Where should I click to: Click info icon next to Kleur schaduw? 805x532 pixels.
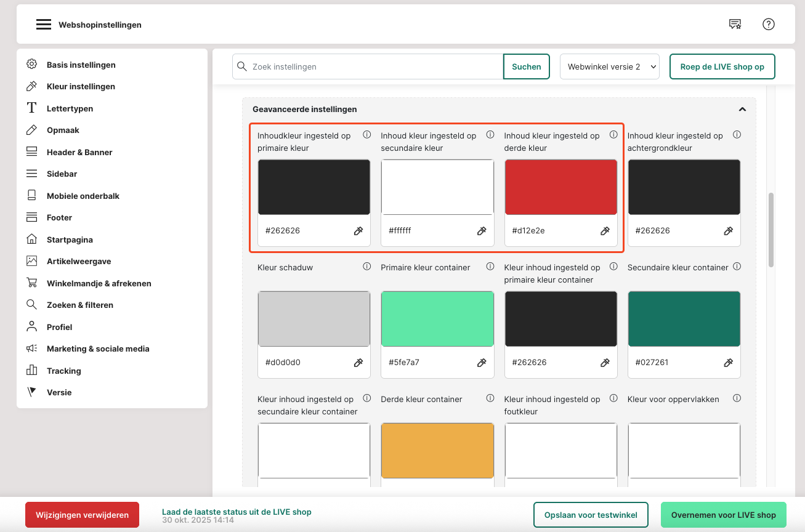[x=367, y=267]
